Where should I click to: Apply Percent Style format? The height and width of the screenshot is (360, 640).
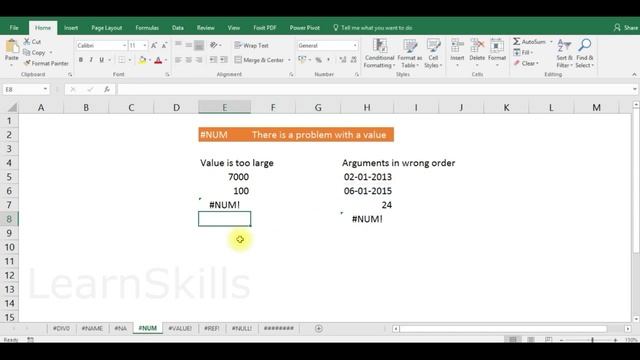click(318, 60)
